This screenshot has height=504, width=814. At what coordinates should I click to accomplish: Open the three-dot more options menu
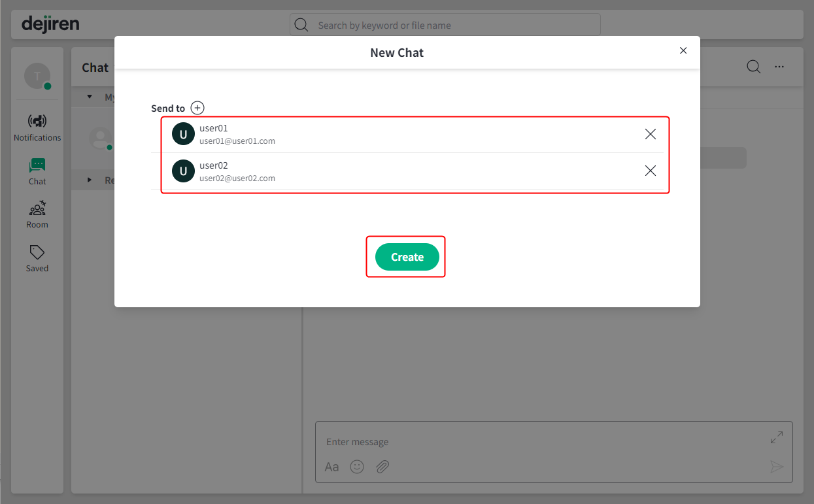[x=779, y=67]
